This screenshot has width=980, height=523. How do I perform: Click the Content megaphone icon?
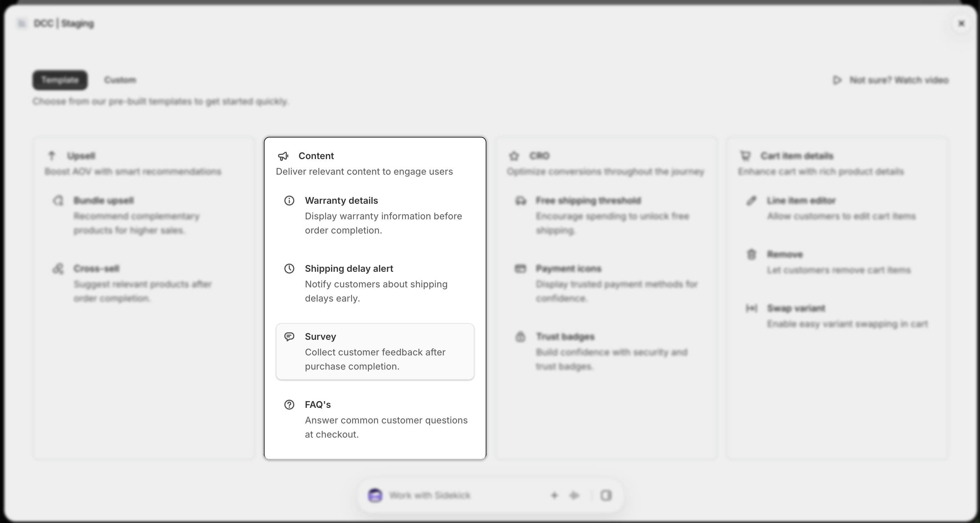(283, 156)
